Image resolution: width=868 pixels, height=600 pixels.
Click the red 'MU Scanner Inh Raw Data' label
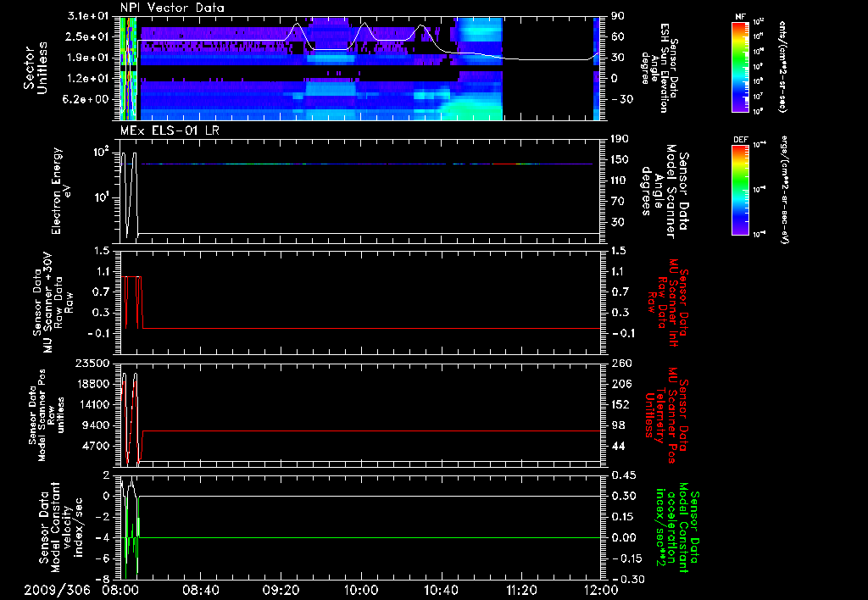click(x=668, y=303)
